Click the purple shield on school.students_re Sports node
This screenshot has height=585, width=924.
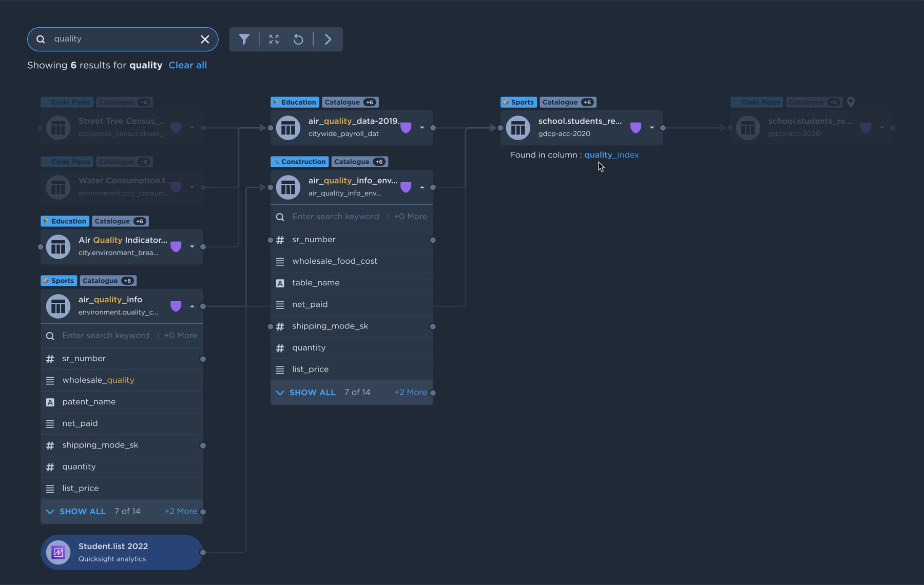pos(636,128)
